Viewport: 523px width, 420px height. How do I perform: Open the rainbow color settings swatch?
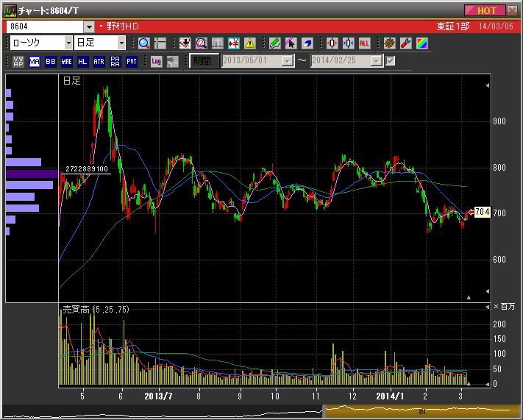tap(421, 43)
